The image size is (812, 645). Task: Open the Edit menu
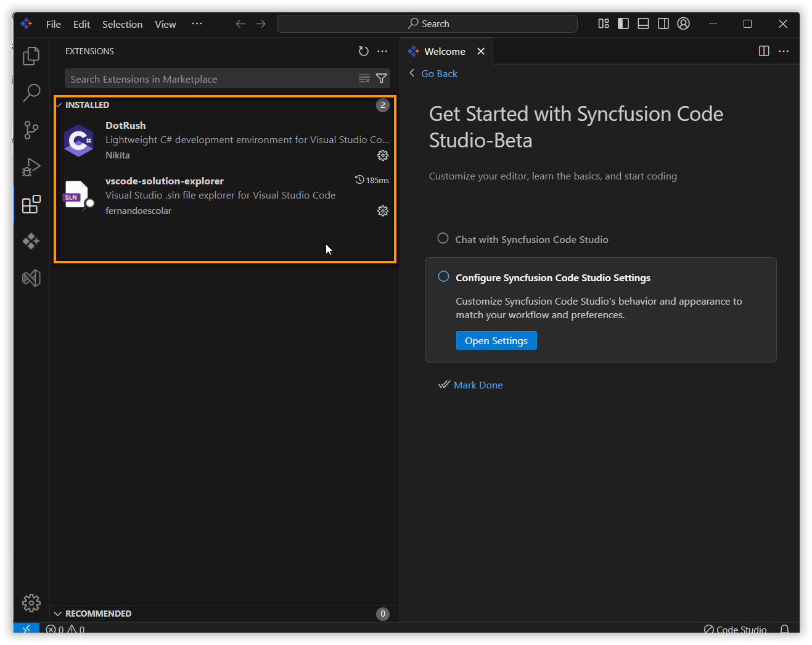coord(81,24)
